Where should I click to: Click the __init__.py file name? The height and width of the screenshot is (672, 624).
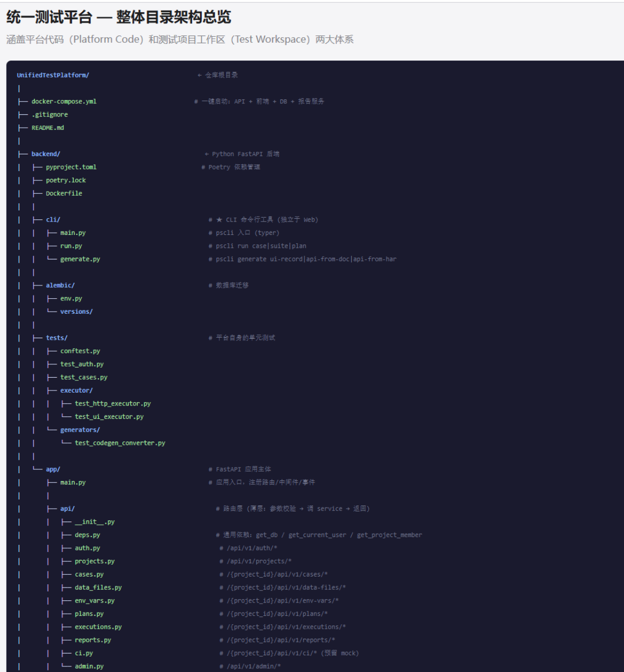pos(94,522)
